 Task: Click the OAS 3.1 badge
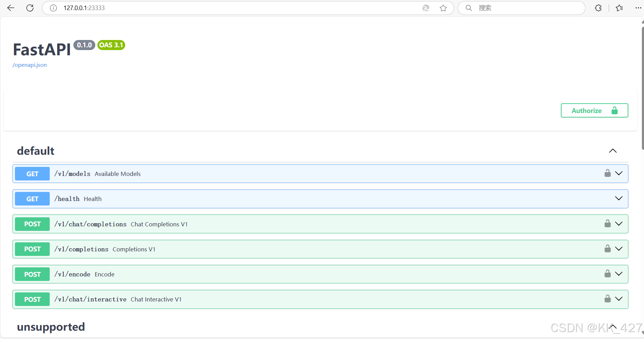[111, 45]
